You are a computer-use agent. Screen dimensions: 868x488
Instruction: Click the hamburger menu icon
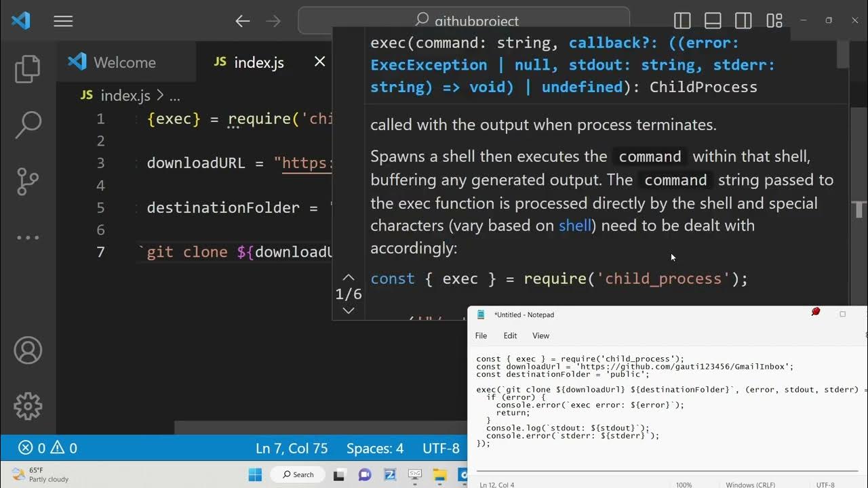63,22
